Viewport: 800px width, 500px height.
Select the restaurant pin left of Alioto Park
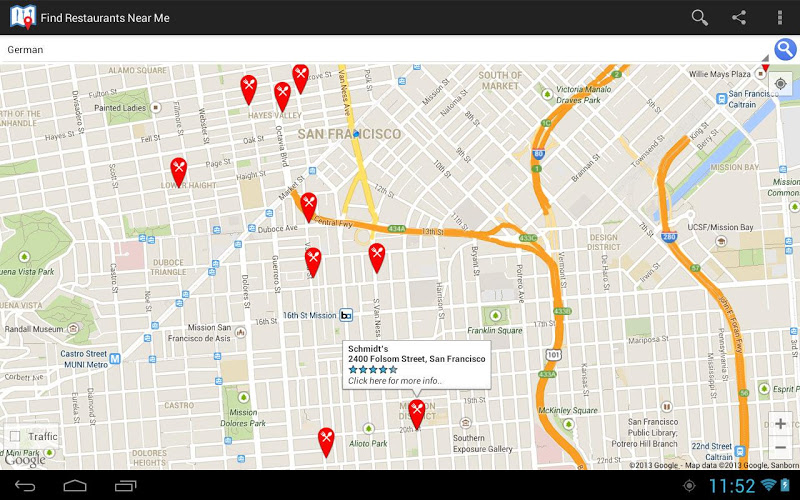(326, 442)
